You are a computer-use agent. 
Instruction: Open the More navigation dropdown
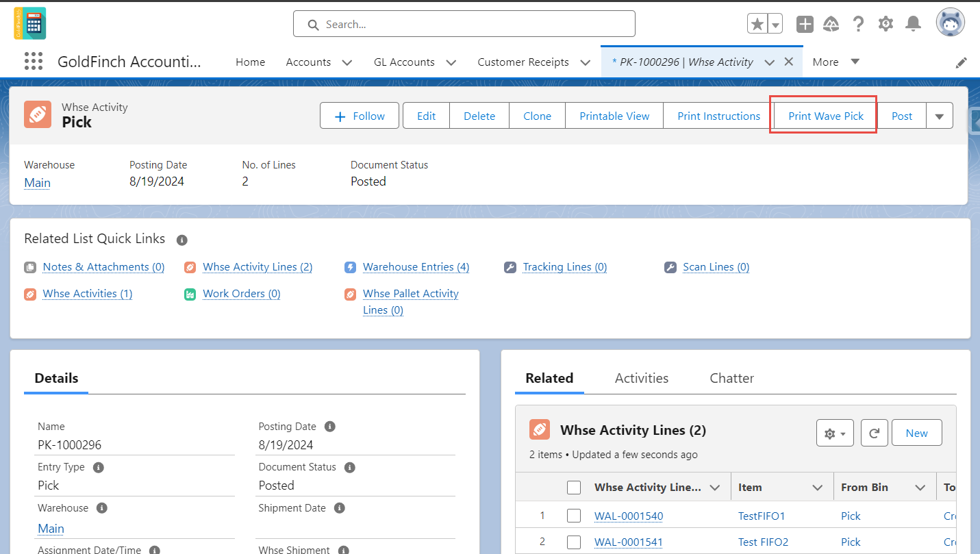pyautogui.click(x=835, y=62)
